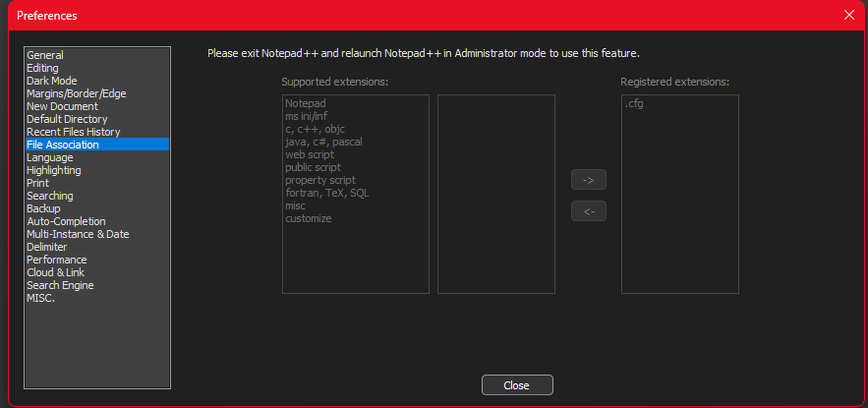Screen dimensions: 868x408
Task: Select web script in supported extensions
Action: tap(356, 154)
